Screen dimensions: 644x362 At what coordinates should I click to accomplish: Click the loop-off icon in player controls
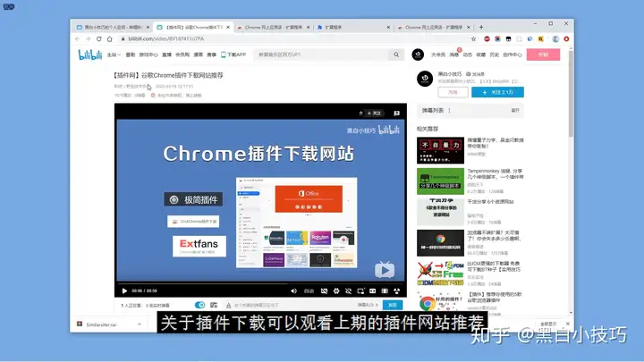(348, 291)
